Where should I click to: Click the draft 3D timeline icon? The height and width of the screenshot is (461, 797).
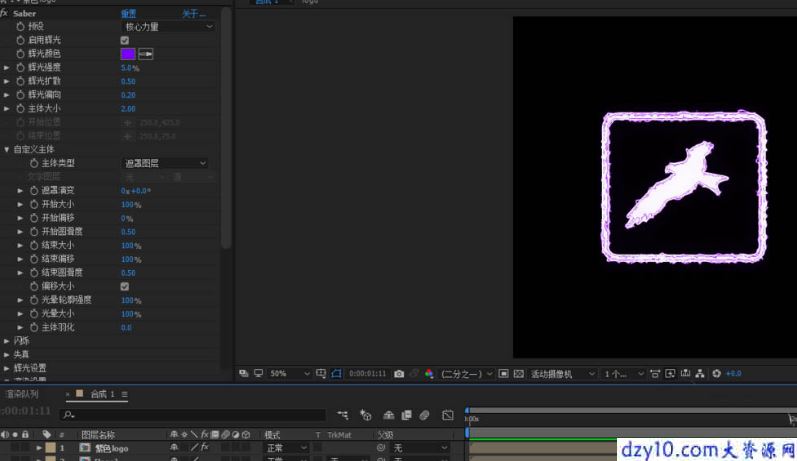click(x=365, y=415)
